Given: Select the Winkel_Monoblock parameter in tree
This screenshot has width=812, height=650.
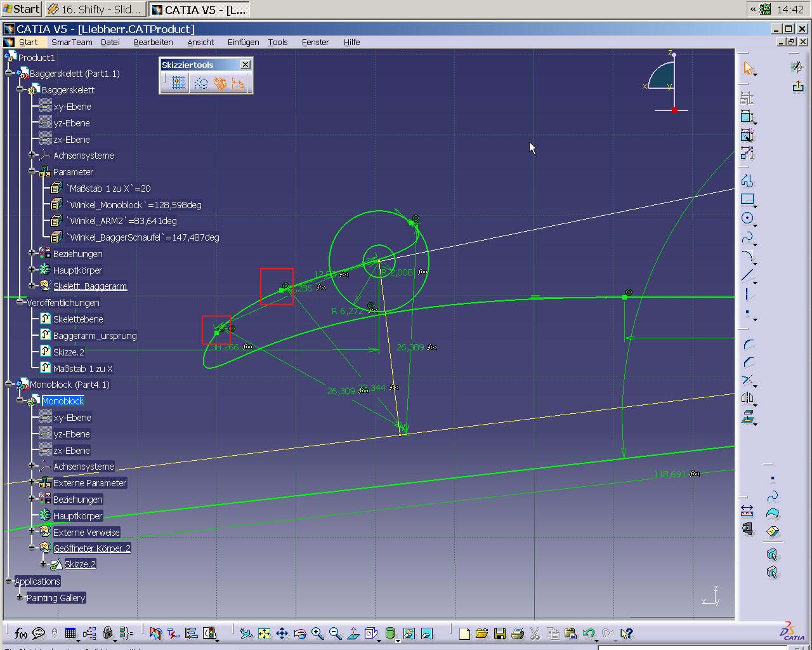Looking at the screenshot, I should point(134,205).
